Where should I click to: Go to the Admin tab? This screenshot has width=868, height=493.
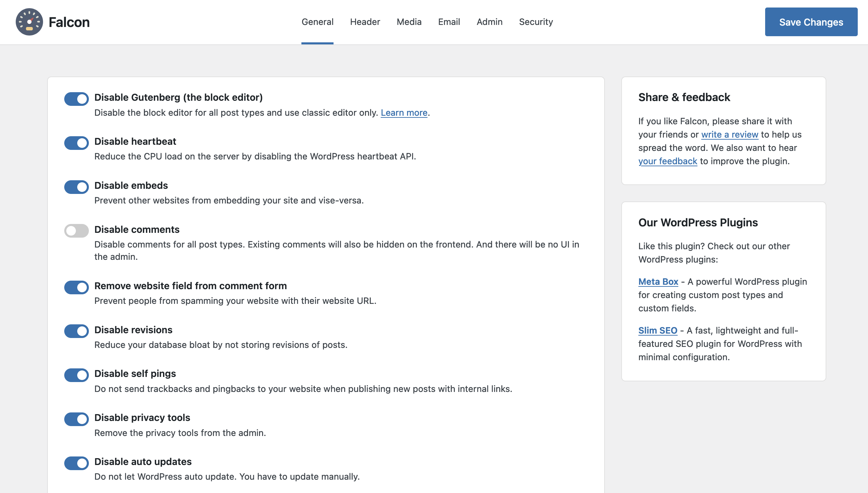coord(489,22)
